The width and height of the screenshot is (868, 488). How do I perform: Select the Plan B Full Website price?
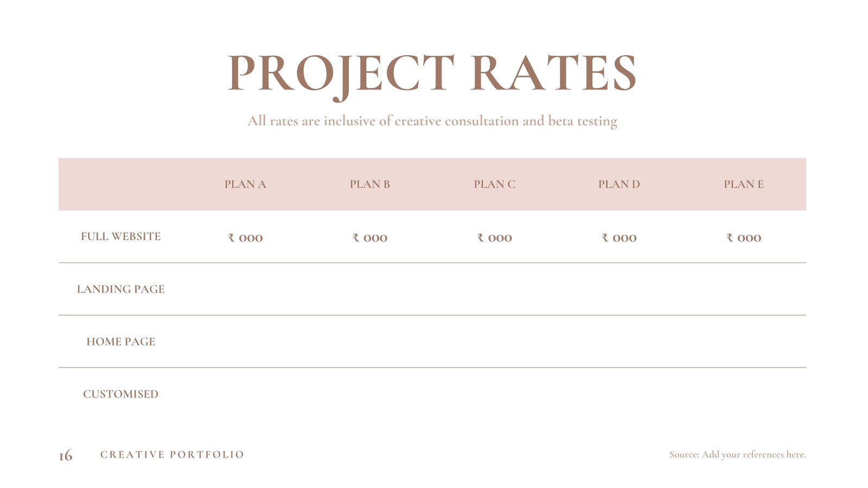tap(370, 237)
